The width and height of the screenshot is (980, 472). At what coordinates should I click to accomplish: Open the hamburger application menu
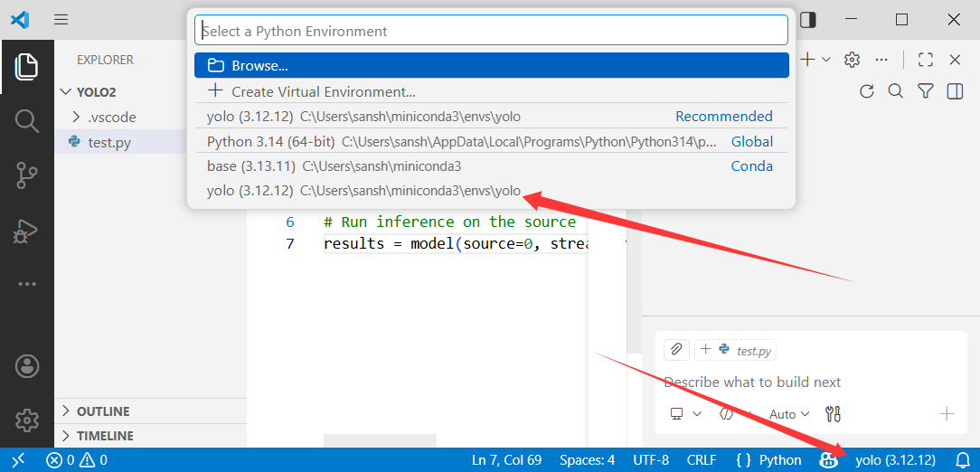(x=61, y=19)
